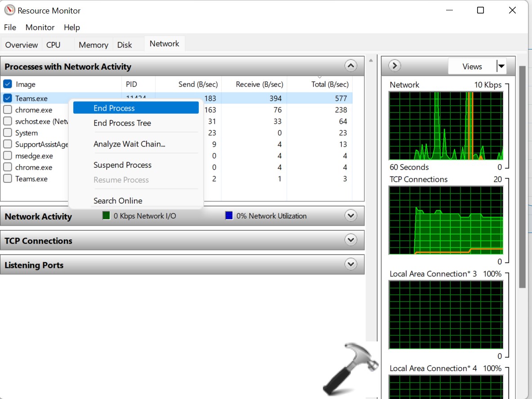
Task: Click the TCP Connections section title
Action: 38,241
